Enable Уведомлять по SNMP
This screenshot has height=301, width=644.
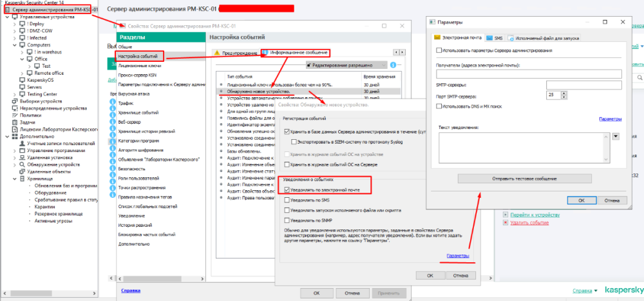pos(287,220)
